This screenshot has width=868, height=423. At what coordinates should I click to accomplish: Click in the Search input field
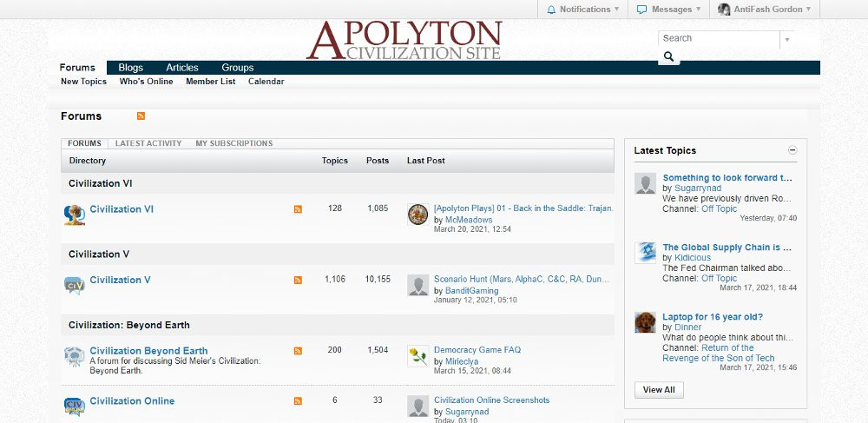pyautogui.click(x=719, y=38)
